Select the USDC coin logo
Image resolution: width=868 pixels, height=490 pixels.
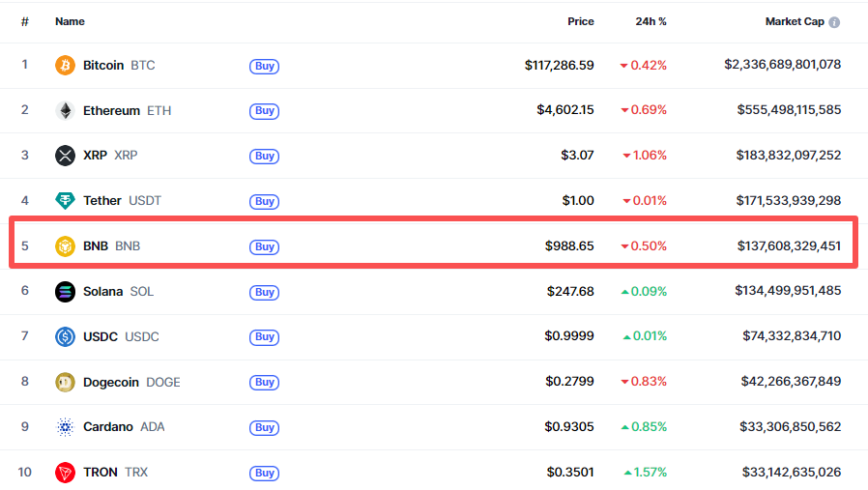[65, 337]
